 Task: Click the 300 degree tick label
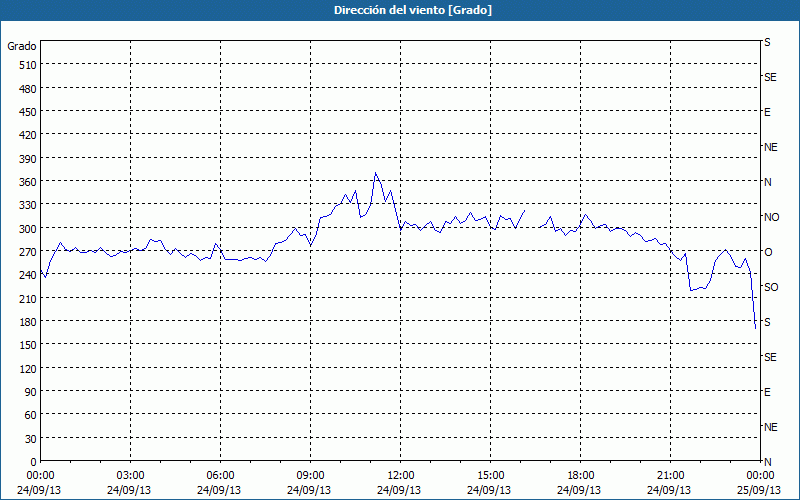click(x=29, y=229)
